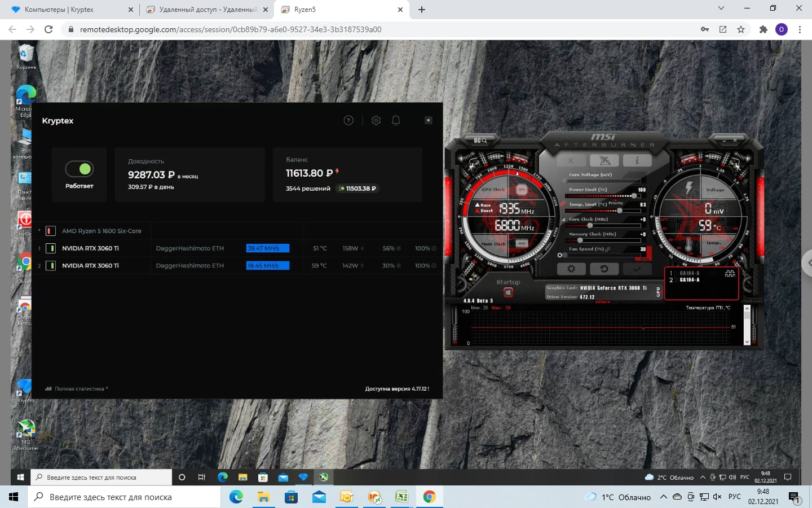
Task: Click fan icon next to 56%
Action: (399, 248)
